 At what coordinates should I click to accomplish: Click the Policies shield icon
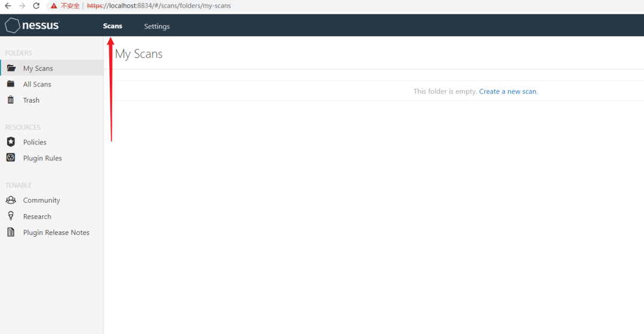11,142
